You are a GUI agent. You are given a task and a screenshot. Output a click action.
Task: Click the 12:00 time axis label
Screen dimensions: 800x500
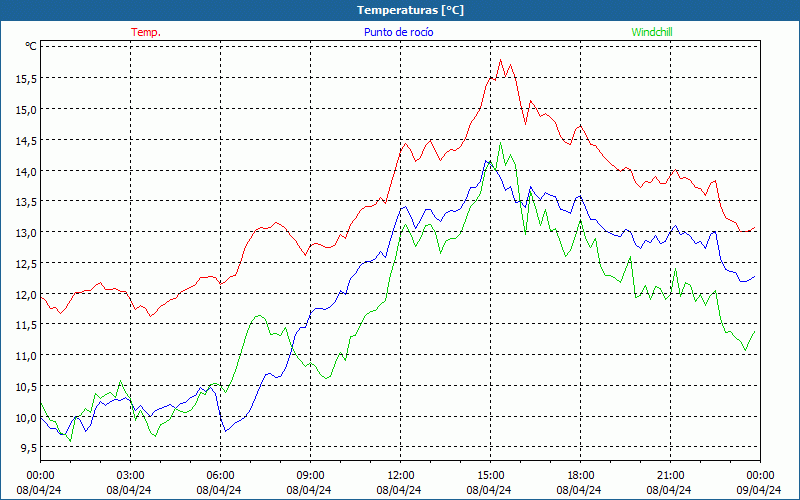click(x=401, y=476)
